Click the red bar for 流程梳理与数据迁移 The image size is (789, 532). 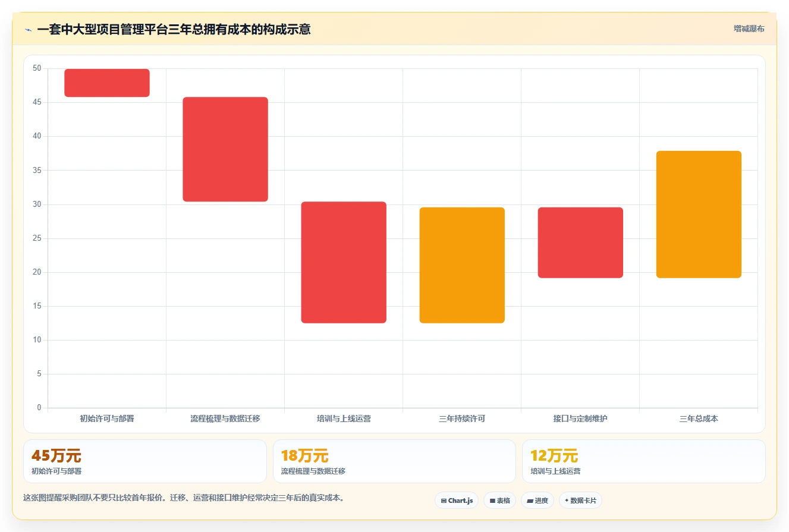[x=225, y=149]
